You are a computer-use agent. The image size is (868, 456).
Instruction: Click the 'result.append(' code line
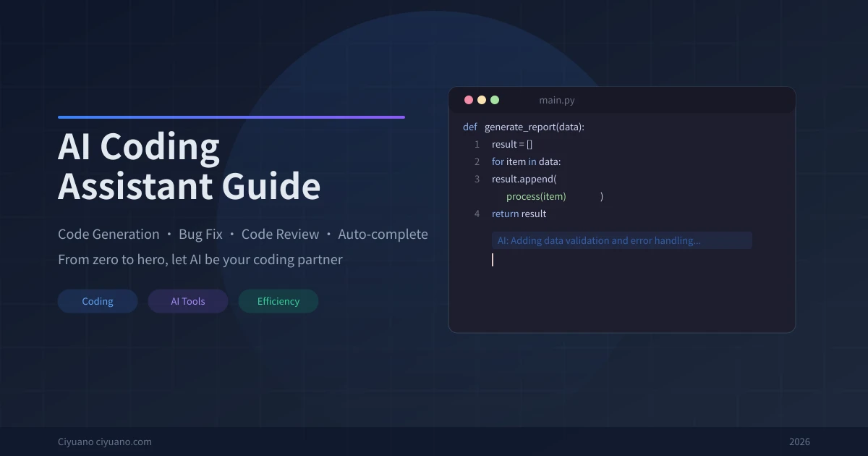tap(524, 179)
